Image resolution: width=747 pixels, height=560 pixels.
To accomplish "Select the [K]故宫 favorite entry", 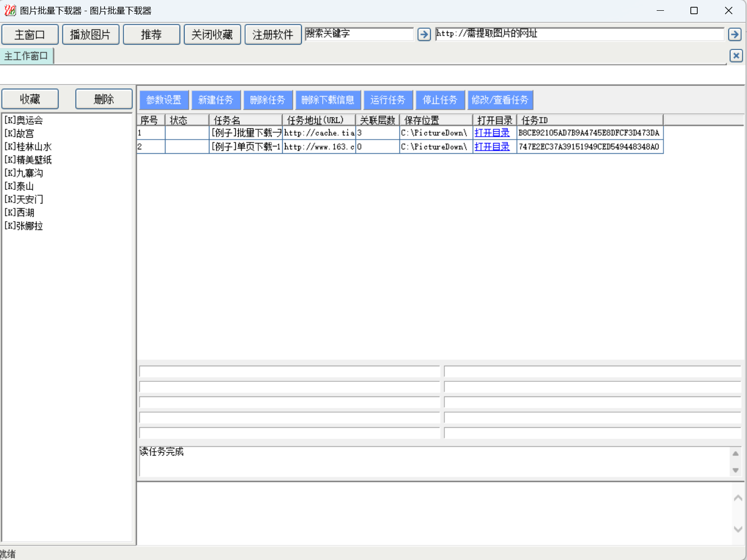I will click(x=19, y=133).
